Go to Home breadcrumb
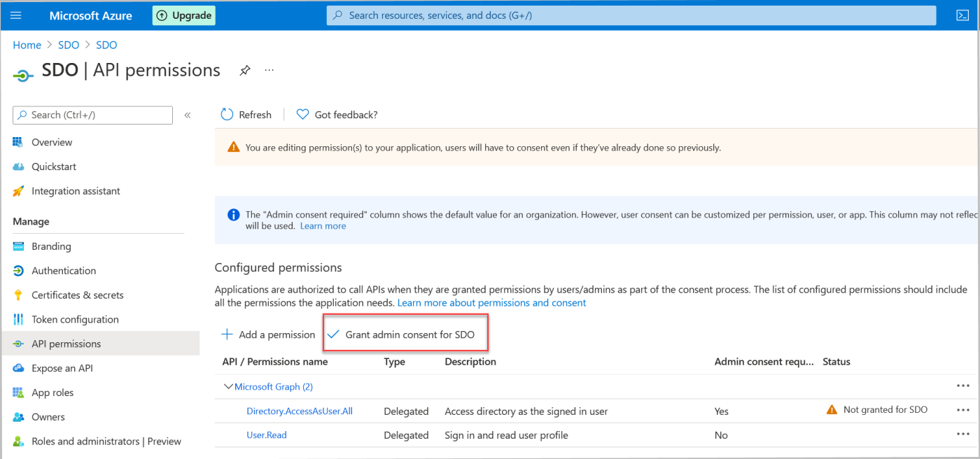Viewport: 980px width, 459px height. [27, 45]
